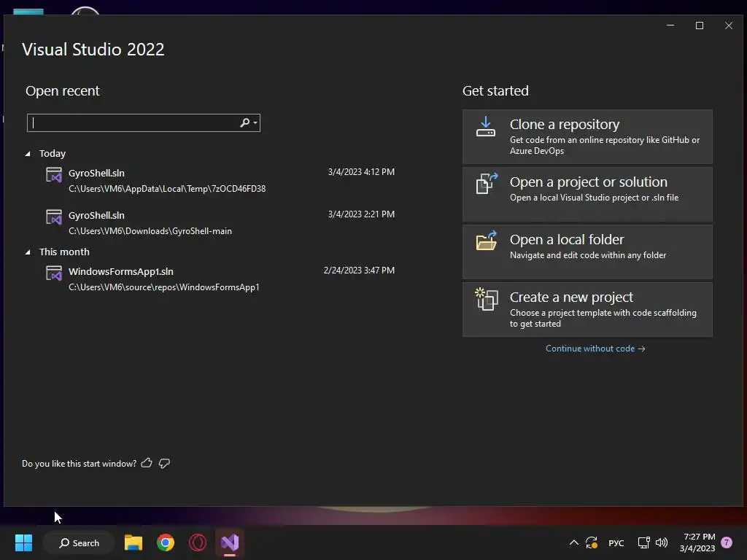Open File Explorer from the taskbar
This screenshot has width=747, height=560.
[x=133, y=542]
